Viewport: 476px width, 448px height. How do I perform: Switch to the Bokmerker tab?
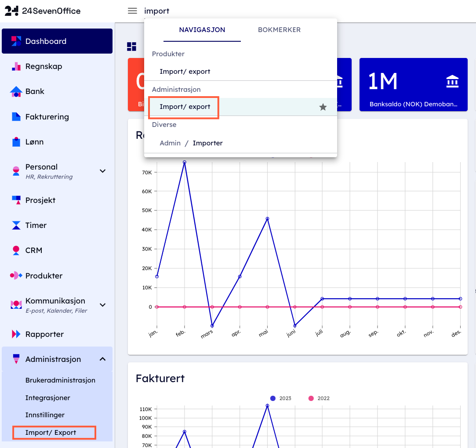click(279, 30)
